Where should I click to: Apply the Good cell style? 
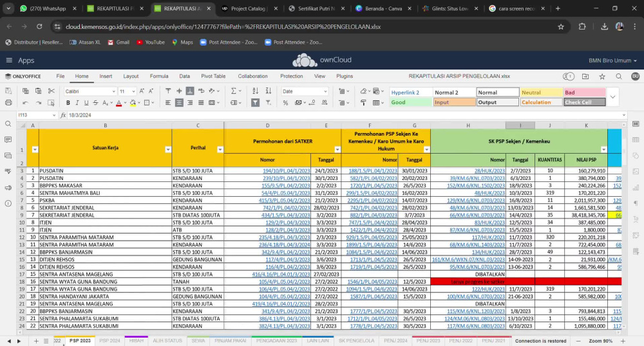(x=411, y=102)
